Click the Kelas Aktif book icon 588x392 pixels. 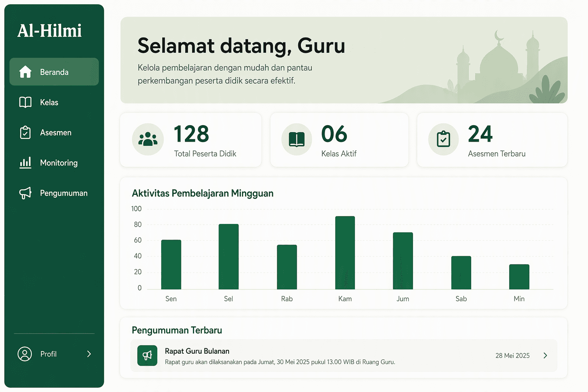[x=297, y=139]
